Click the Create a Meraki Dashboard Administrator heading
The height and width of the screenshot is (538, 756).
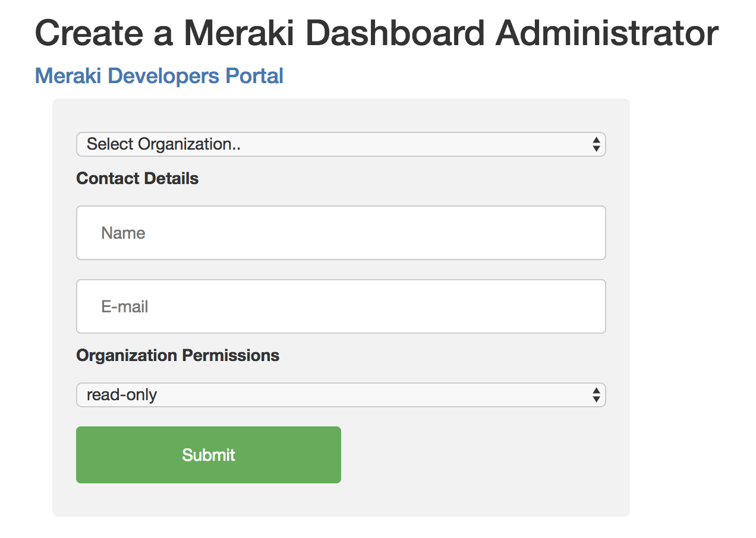click(x=377, y=33)
